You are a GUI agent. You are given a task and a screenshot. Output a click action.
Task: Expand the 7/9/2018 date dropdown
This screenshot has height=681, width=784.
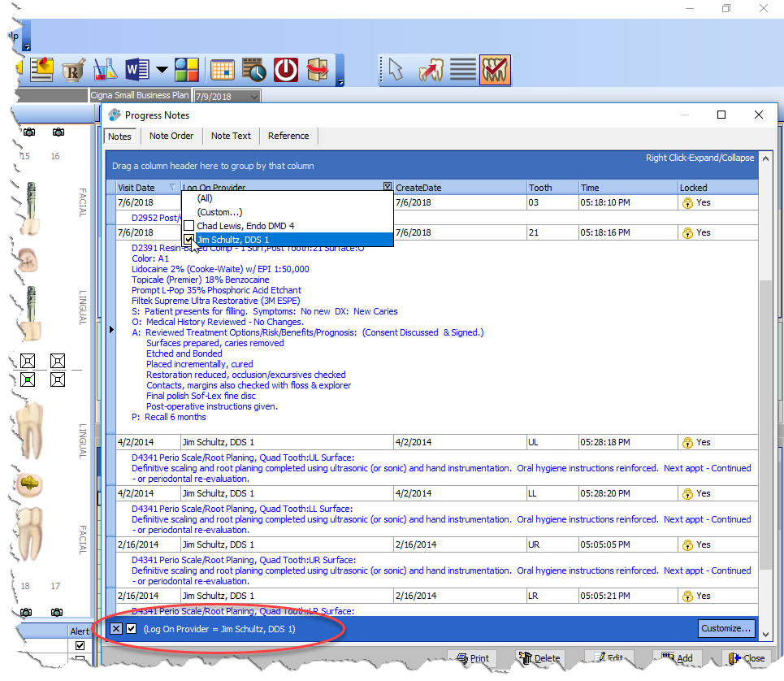coord(255,96)
